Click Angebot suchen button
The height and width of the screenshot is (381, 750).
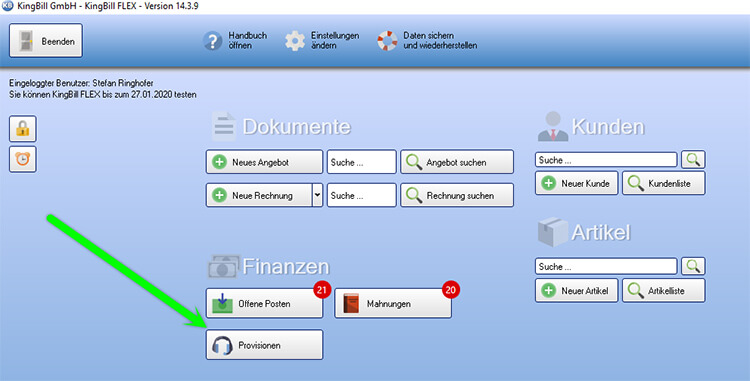[457, 162]
